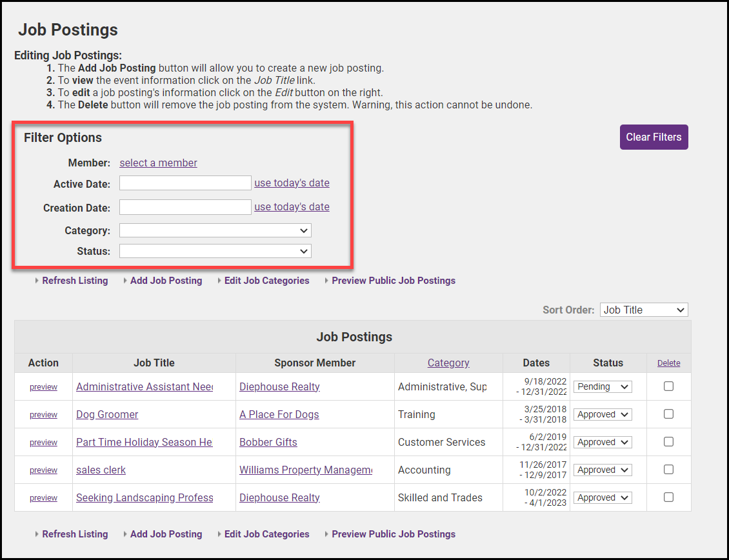Open the Sort Order dropdown

tap(643, 310)
